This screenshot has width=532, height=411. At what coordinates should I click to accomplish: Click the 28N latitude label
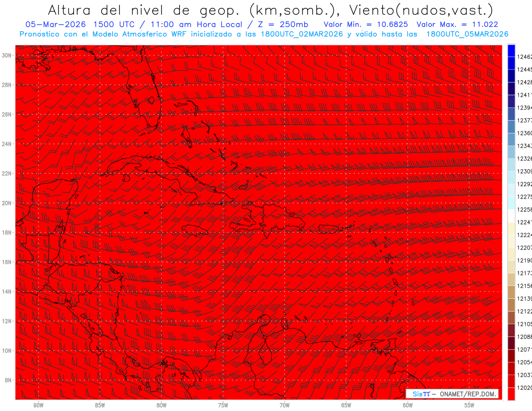[7, 85]
